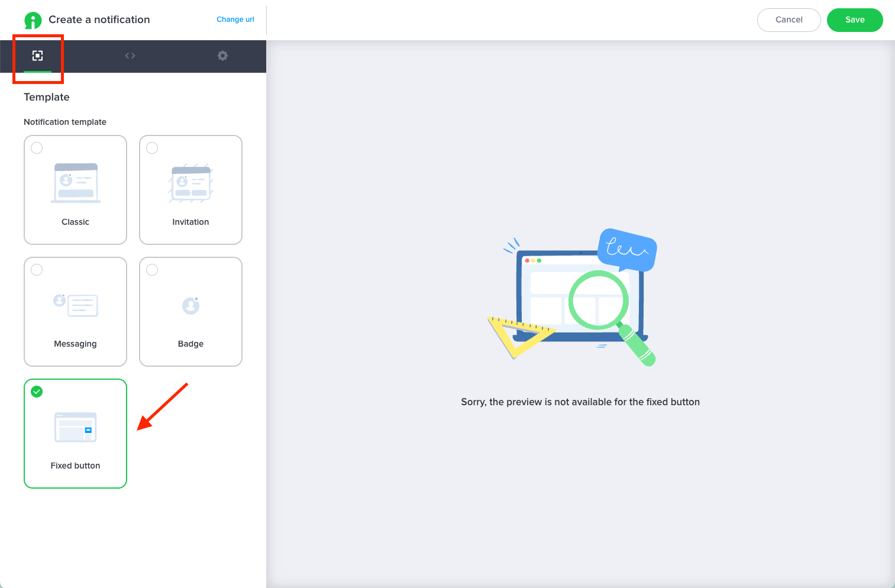Open the settings gear tab
The width and height of the screenshot is (895, 588).
click(222, 56)
